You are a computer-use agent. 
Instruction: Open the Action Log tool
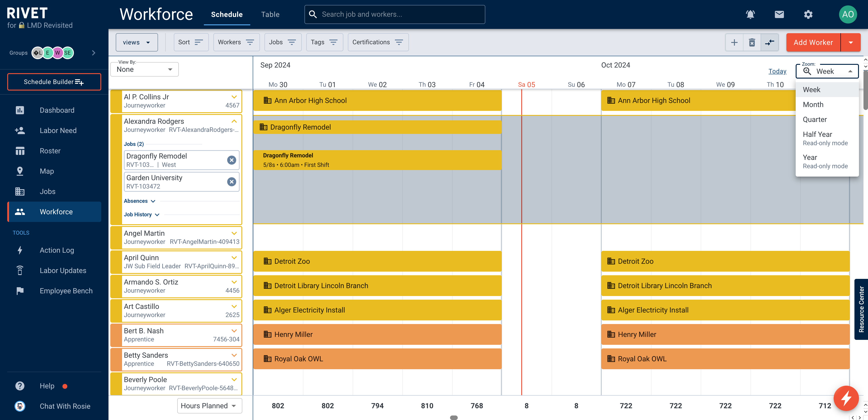[x=54, y=250]
